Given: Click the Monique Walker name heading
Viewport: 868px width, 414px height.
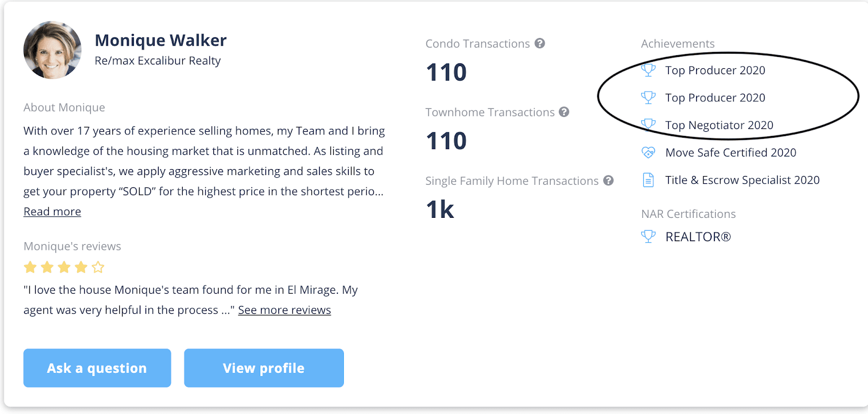Looking at the screenshot, I should pos(161,40).
